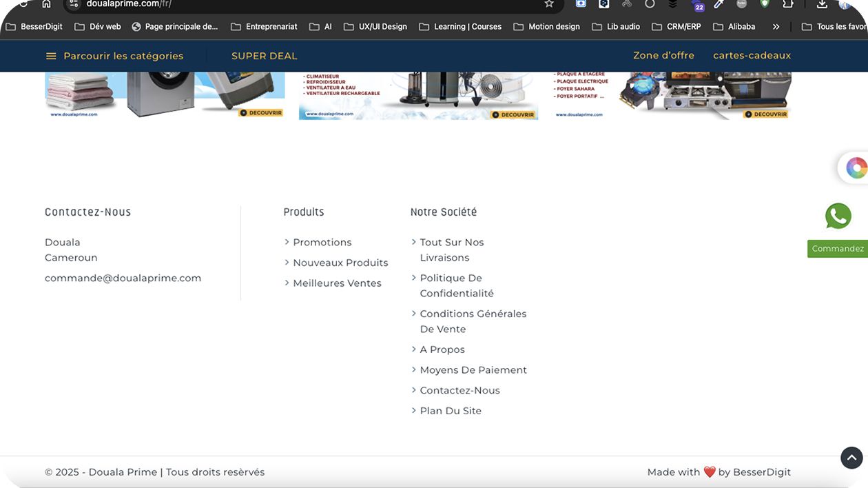Image resolution: width=868 pixels, height=488 pixels.
Task: Open the Nouveaux Produits footer link
Action: click(x=340, y=263)
